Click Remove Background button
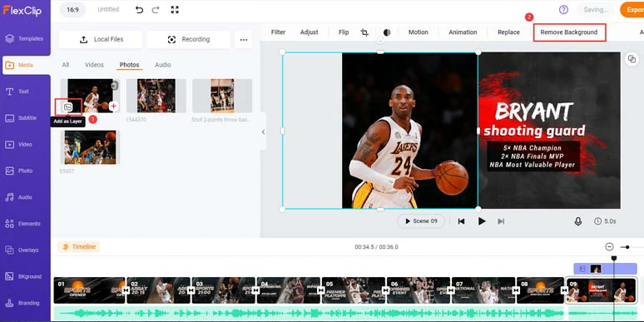 click(569, 32)
